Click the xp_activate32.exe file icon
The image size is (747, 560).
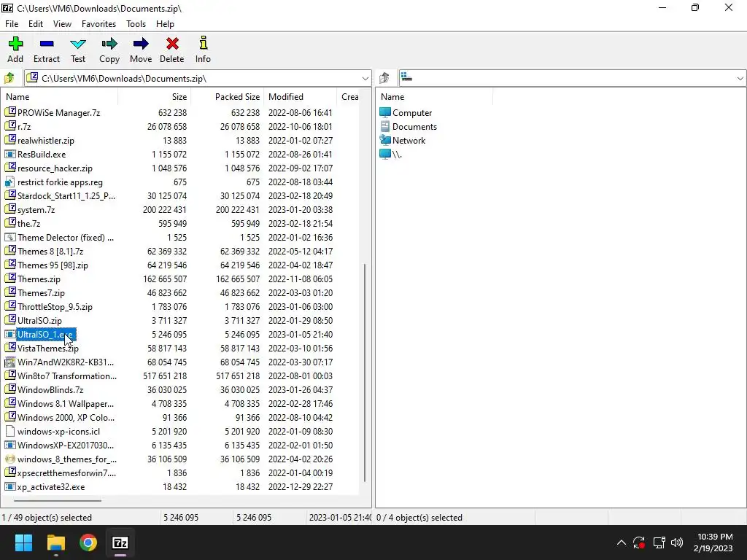pos(10,486)
